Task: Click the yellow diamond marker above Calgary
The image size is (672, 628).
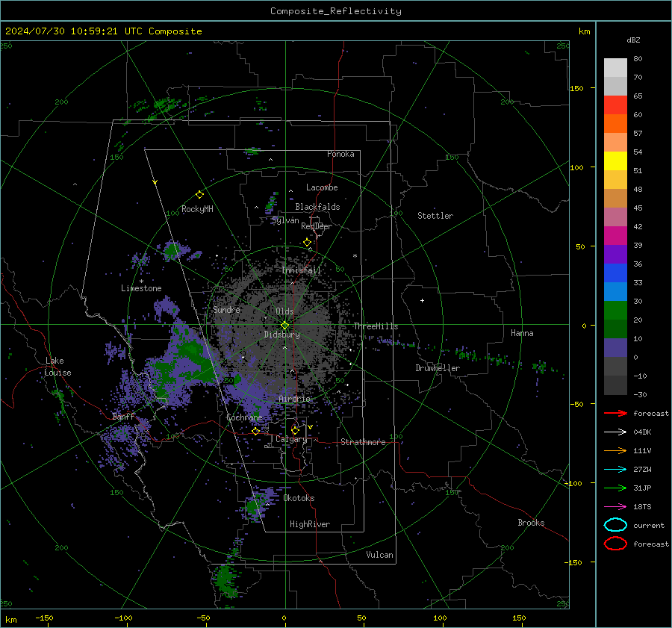Action: click(x=295, y=430)
